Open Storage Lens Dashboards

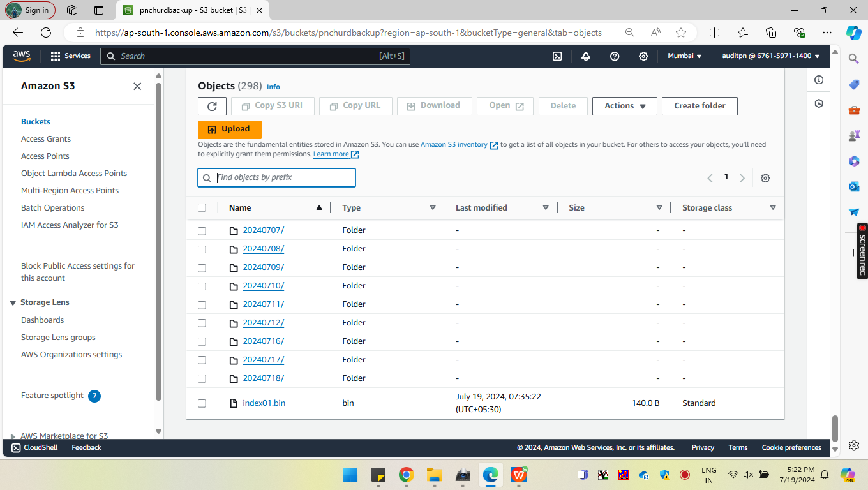(43, 320)
